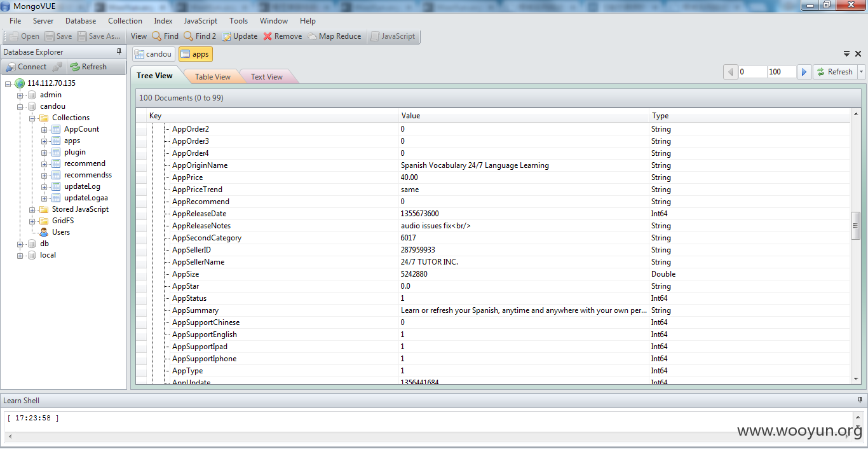The image size is (868, 449).
Task: Select the admin database
Action: (x=51, y=95)
